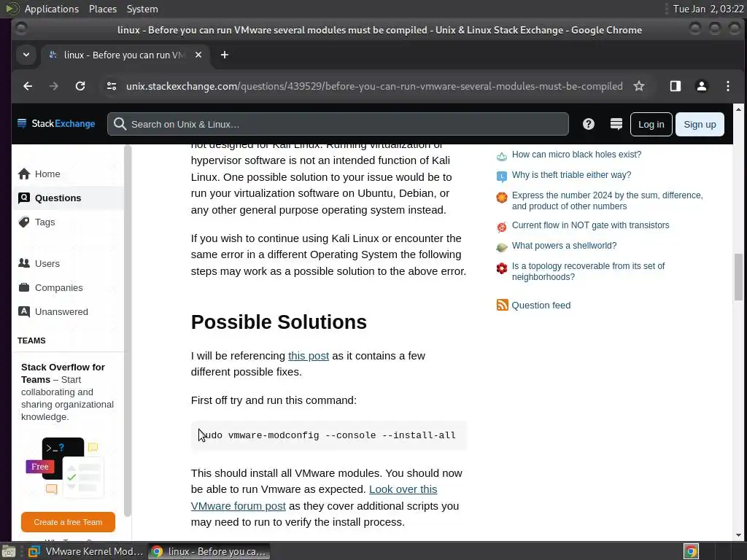Open the Places menu in top panel

click(102, 9)
